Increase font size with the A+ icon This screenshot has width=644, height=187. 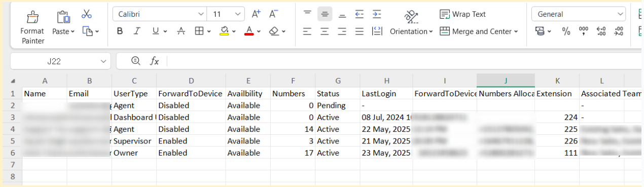256,14
